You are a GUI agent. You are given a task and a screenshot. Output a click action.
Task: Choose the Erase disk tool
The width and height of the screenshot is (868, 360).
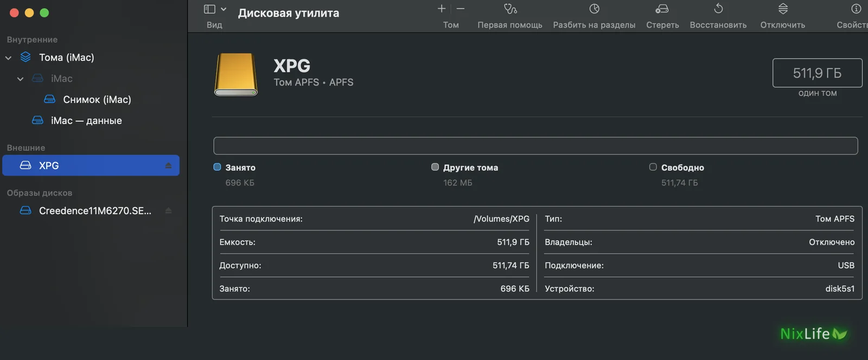[x=662, y=9]
